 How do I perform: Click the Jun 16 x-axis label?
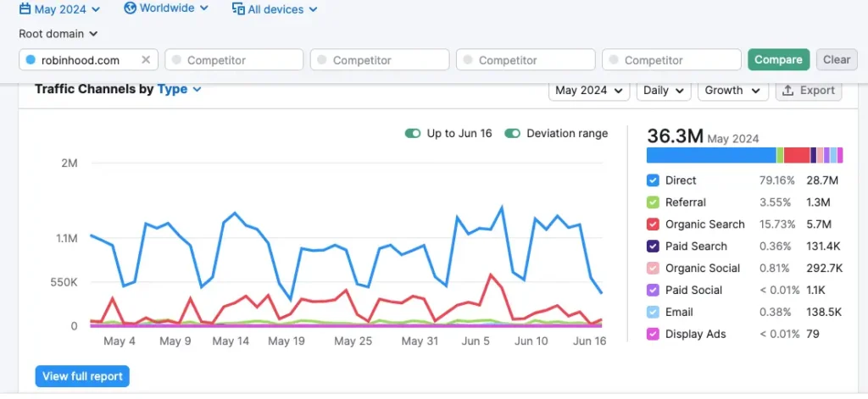point(590,341)
